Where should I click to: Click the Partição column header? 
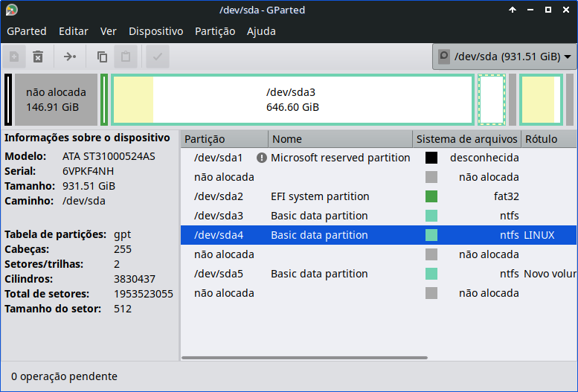[x=225, y=139]
